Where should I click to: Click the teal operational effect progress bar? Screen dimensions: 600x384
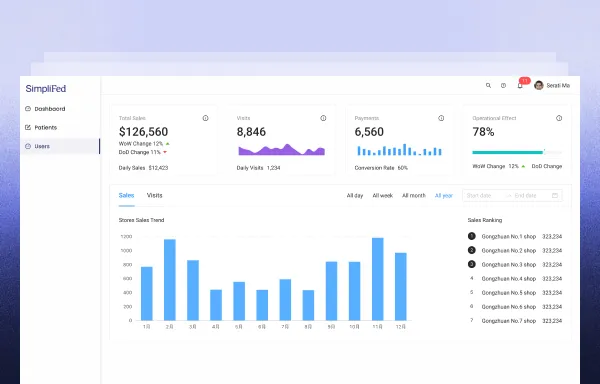click(507, 152)
